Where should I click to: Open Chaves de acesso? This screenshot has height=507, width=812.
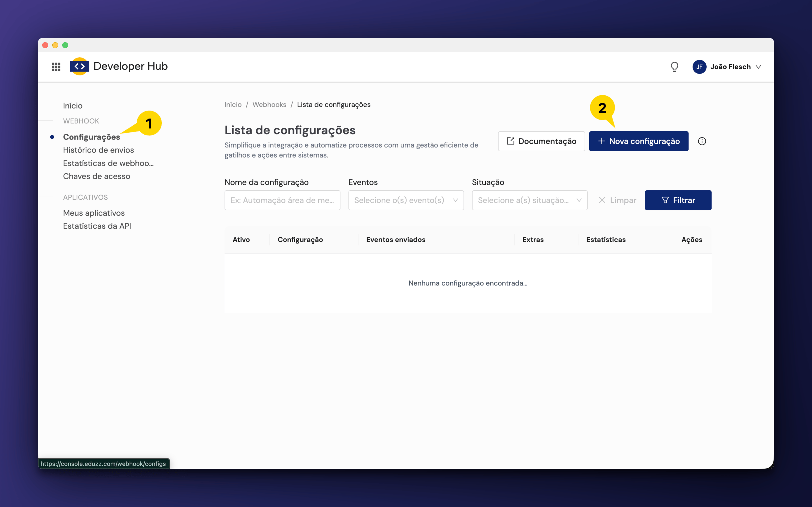pos(97,176)
